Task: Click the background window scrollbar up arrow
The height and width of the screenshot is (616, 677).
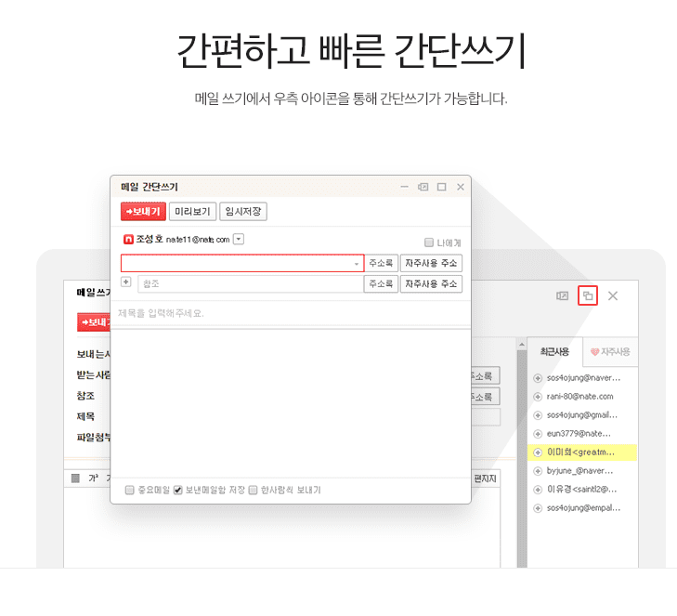Action: pyautogui.click(x=522, y=345)
